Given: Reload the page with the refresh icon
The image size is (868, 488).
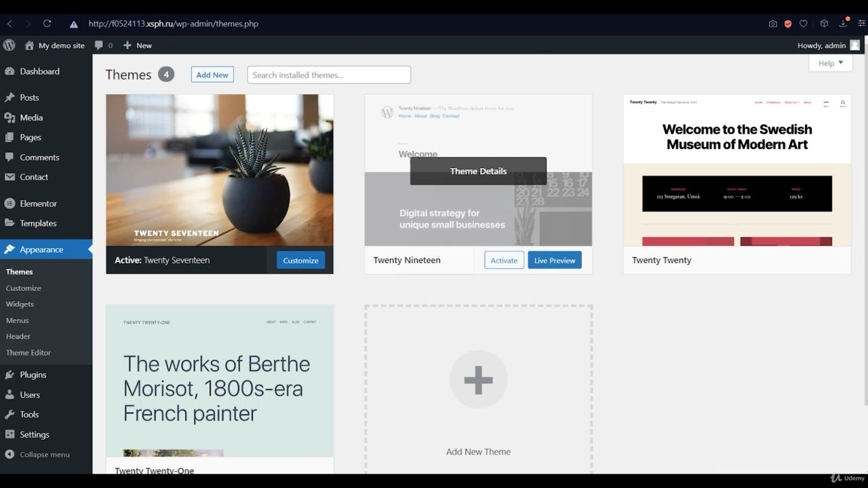Looking at the screenshot, I should 47,24.
